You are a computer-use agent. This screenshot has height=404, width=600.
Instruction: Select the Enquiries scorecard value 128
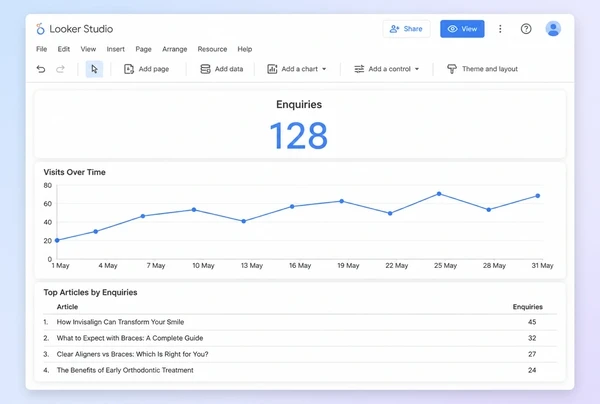298,136
